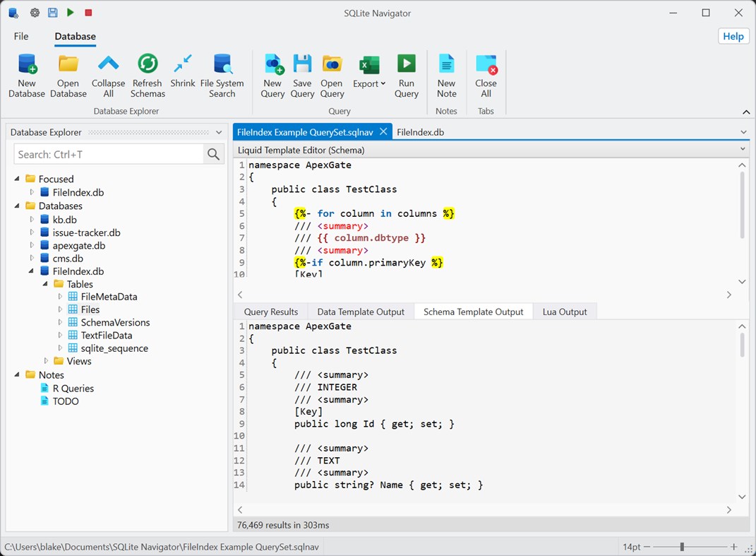Image resolution: width=756 pixels, height=556 pixels.
Task: Open File System Search tool
Action: pos(222,76)
